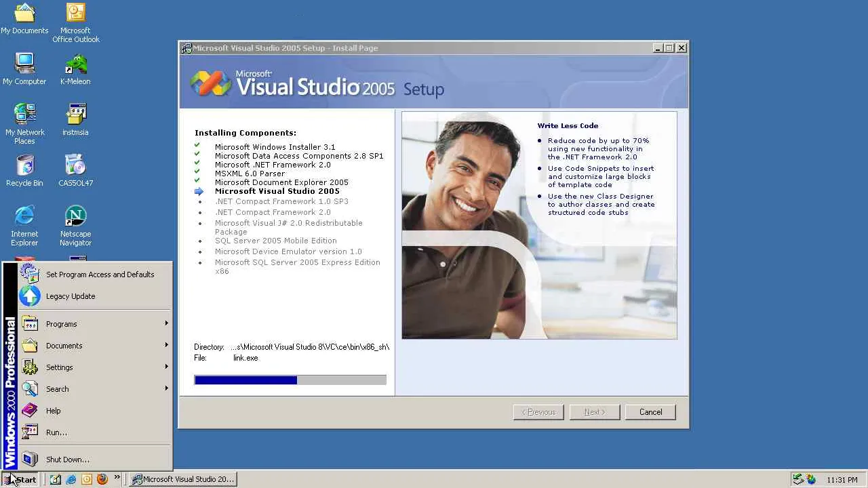Choose Run... in the Start menu
868x488 pixels.
[x=95, y=432]
